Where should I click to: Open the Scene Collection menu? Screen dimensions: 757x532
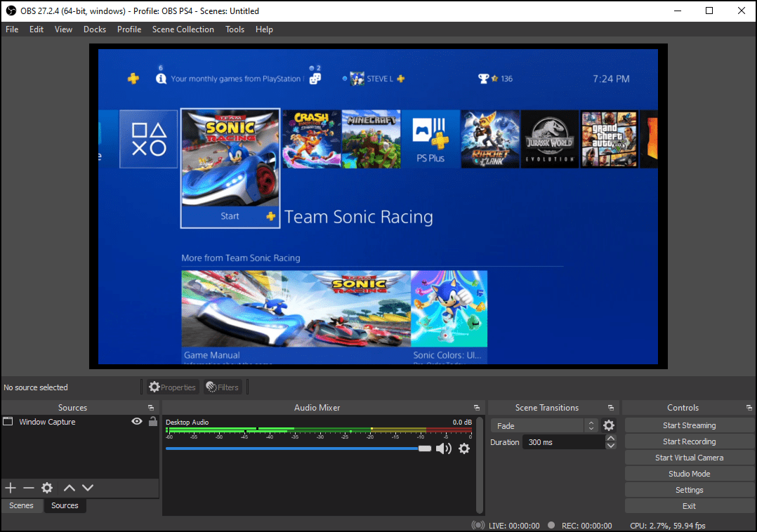point(183,29)
